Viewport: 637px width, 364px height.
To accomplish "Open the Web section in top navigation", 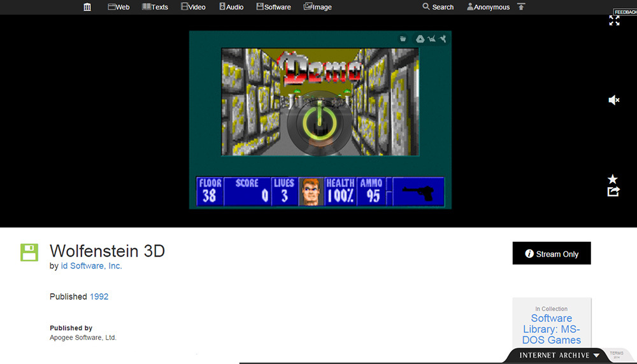I will [118, 7].
